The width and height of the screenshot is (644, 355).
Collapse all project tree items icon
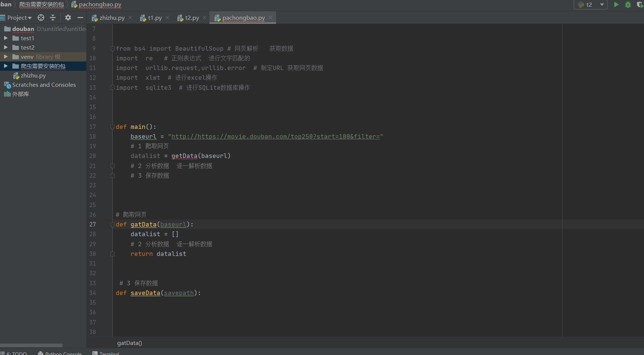[53, 18]
